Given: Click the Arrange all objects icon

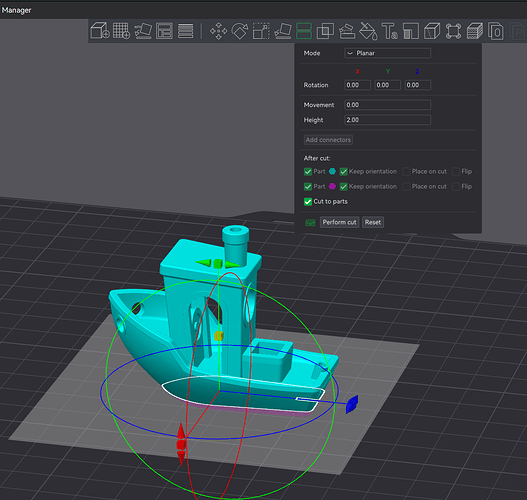Looking at the screenshot, I should [x=164, y=31].
